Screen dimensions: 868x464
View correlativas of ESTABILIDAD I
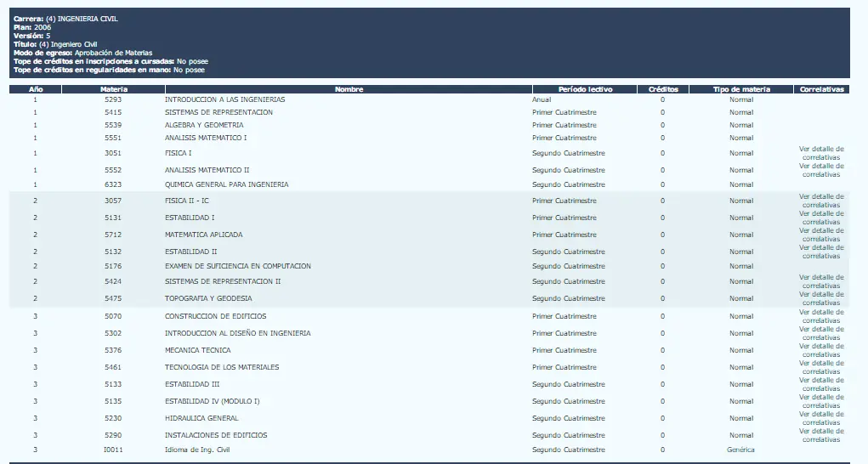pos(821,218)
